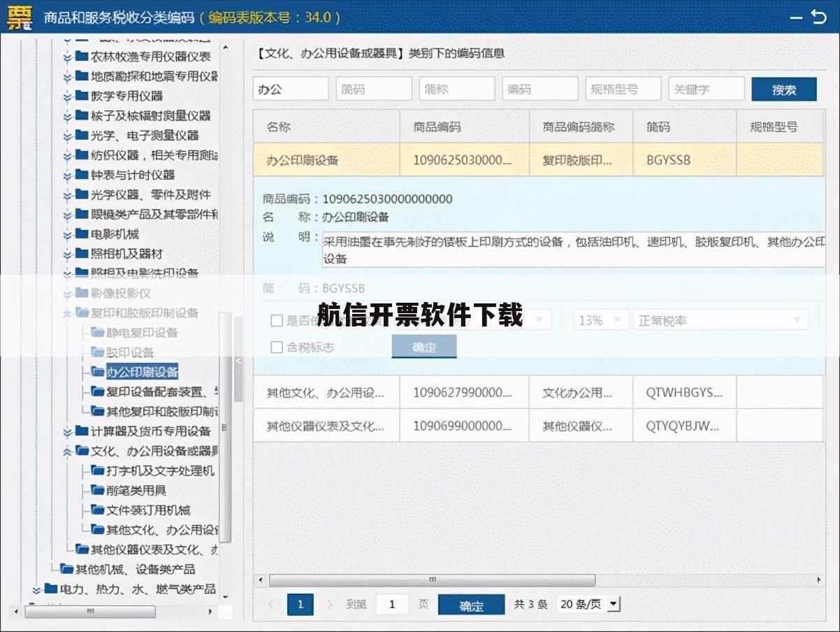Click folder icon beside 钟表与计时仪器
Viewport: 840px width, 632px height.
coord(82,174)
